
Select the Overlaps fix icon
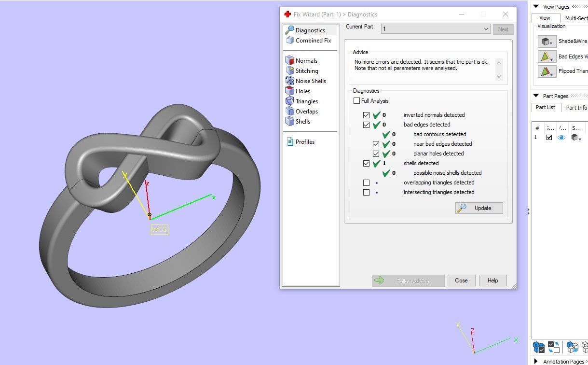tap(289, 112)
